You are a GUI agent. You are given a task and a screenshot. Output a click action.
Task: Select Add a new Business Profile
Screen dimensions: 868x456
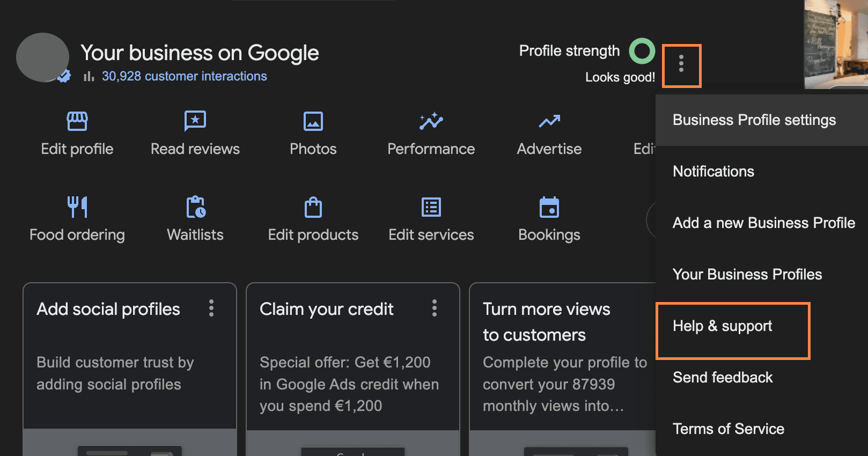point(762,223)
